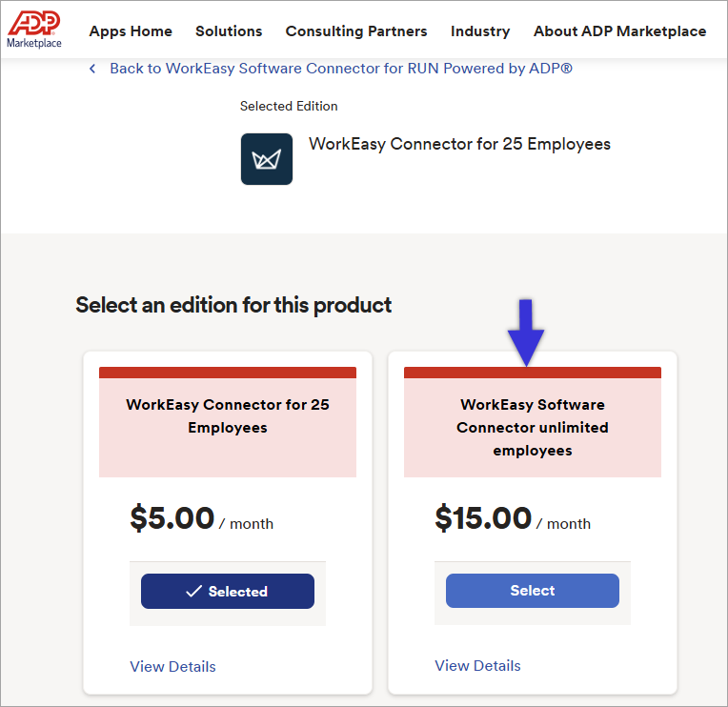Open the Industry menu
Screen dimensions: 728x707
tap(480, 31)
